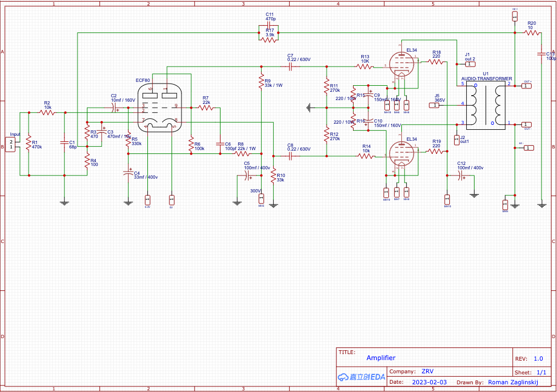
Task: Click the Amplifier title text
Action: (x=380, y=358)
